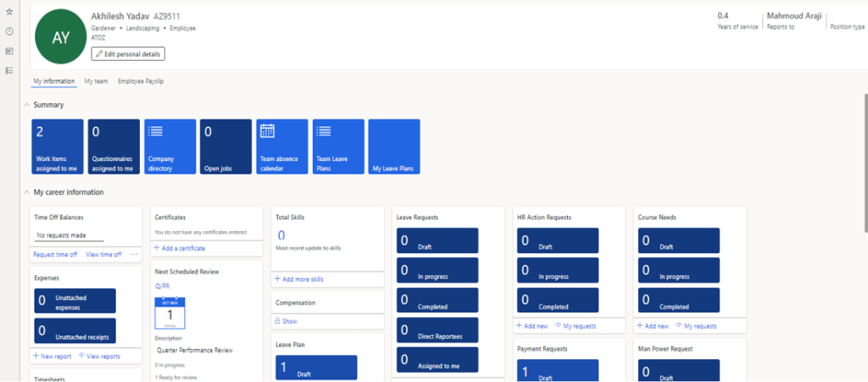868x382 pixels.
Task: Click the Request time off link
Action: tap(55, 254)
